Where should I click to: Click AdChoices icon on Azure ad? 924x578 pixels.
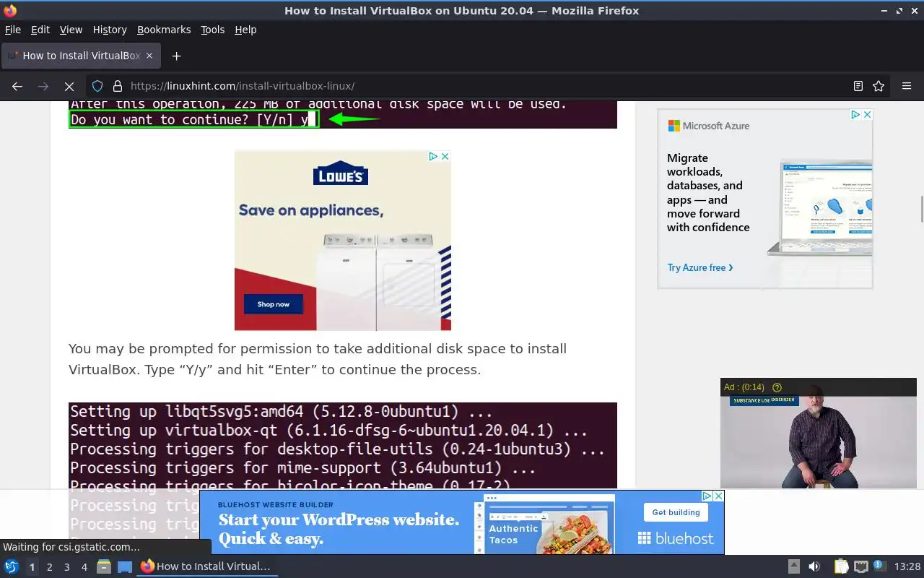tap(855, 114)
